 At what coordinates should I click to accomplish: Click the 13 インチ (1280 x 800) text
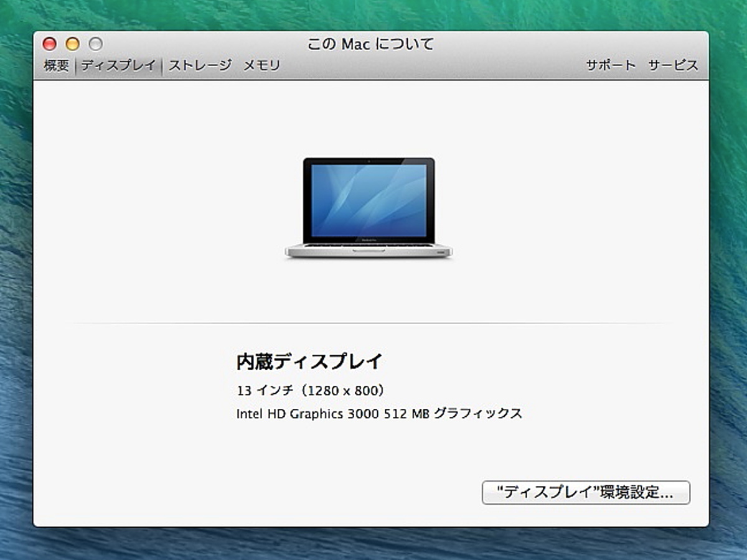coord(311,391)
